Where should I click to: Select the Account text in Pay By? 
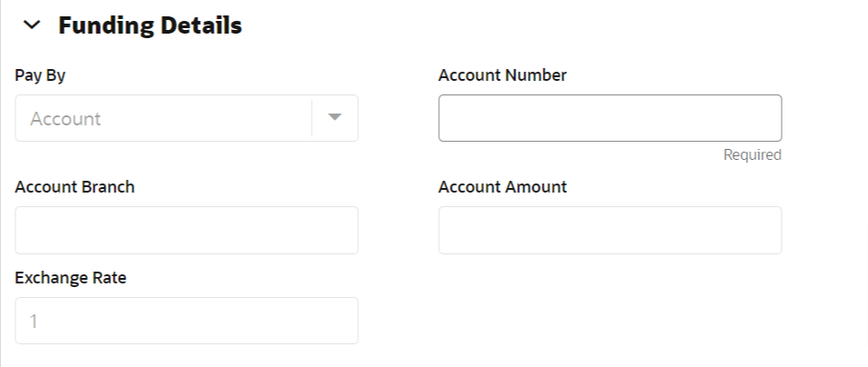[65, 119]
